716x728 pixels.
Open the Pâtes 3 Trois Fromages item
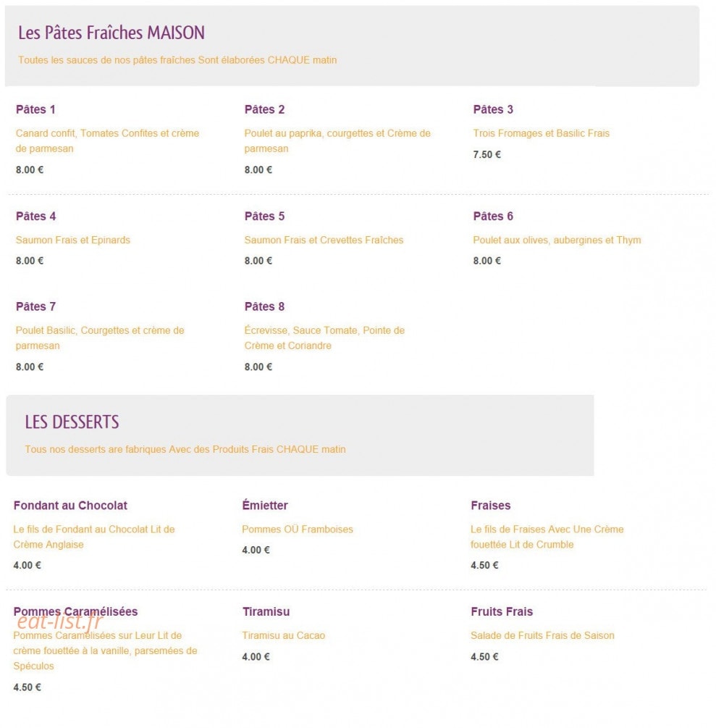click(493, 109)
